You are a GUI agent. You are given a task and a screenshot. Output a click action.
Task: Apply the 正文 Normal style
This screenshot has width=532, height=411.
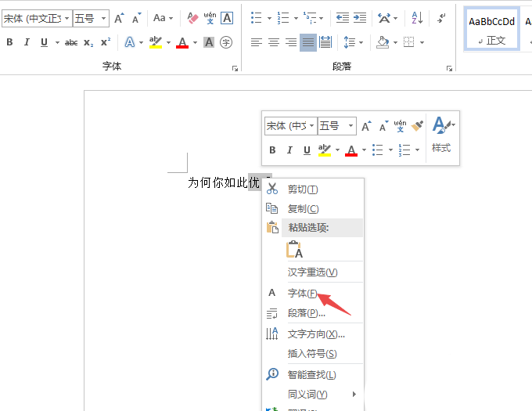[491, 30]
